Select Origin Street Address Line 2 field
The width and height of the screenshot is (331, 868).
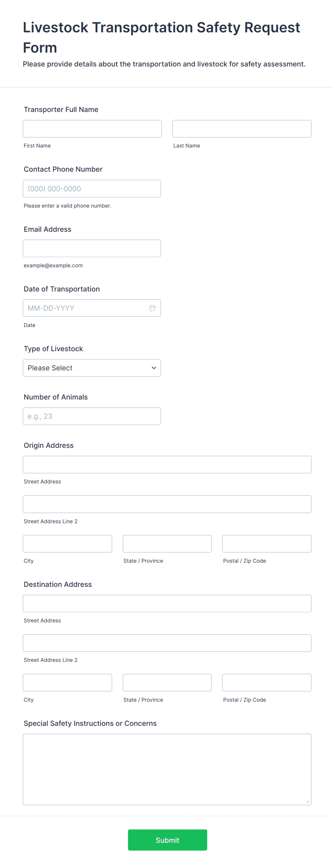click(x=167, y=504)
